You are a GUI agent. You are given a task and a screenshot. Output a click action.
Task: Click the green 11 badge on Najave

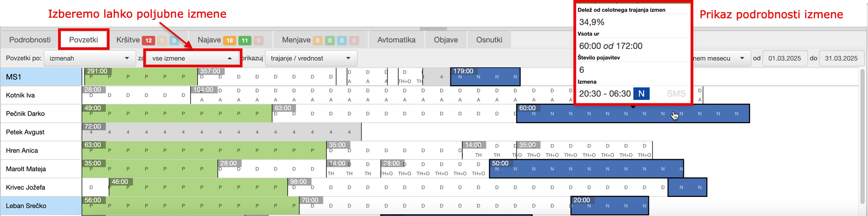245,40
